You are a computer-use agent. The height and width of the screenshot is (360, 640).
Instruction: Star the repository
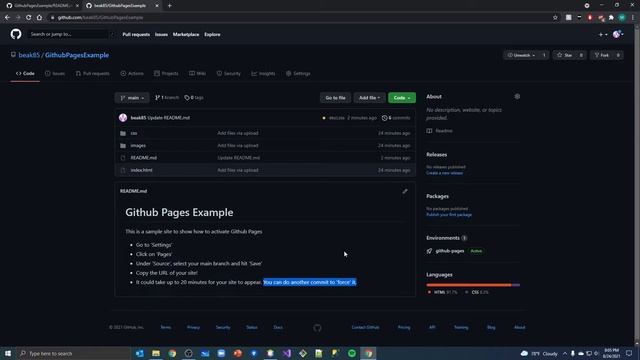point(565,55)
